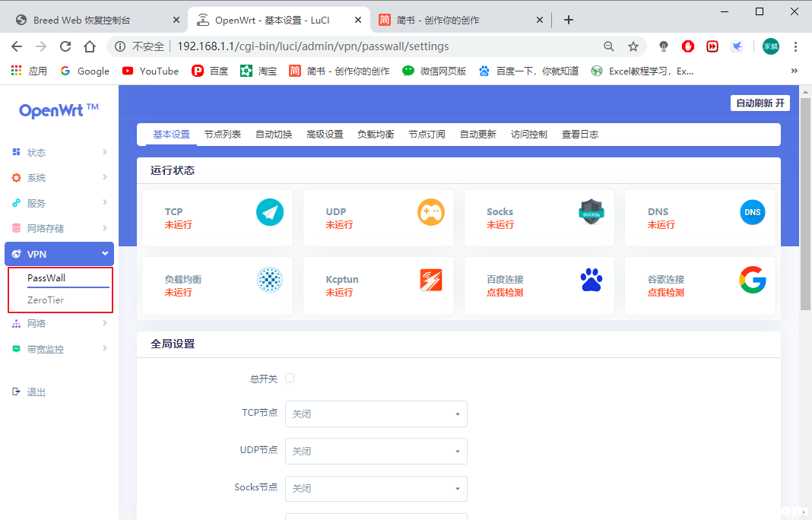Toggle 自动刷新 off
This screenshot has height=520, width=812.
tap(760, 102)
